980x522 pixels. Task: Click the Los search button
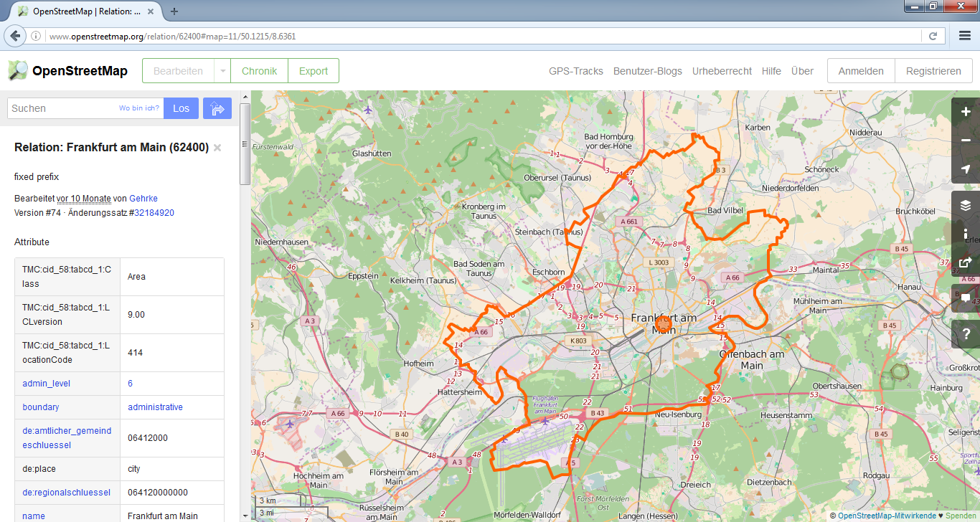pyautogui.click(x=181, y=108)
